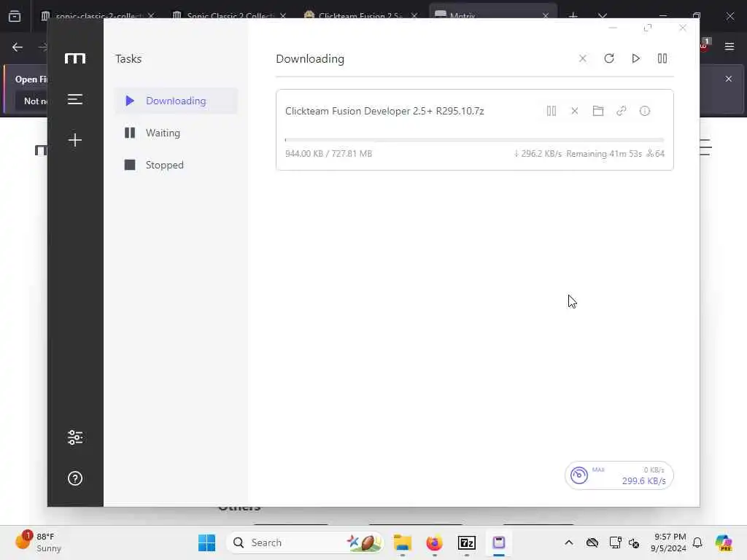Open the Windows Start menu
747x560 pixels.
[x=206, y=542]
